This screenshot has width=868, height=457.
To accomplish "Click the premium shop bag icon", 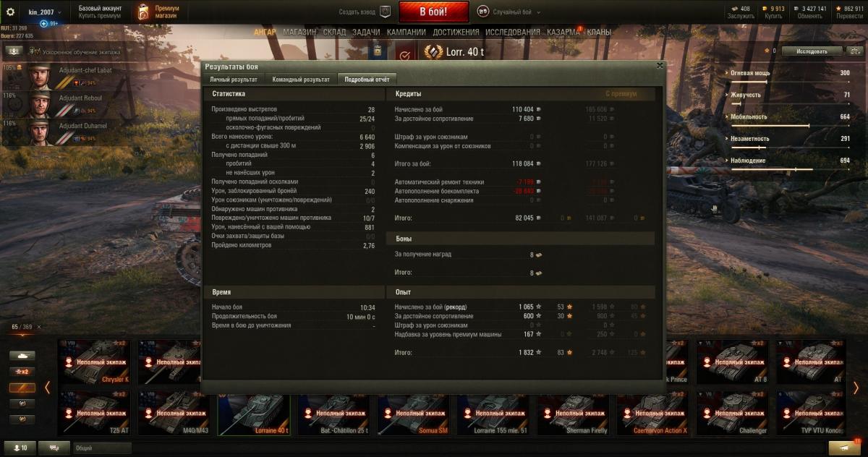I will tap(143, 12).
